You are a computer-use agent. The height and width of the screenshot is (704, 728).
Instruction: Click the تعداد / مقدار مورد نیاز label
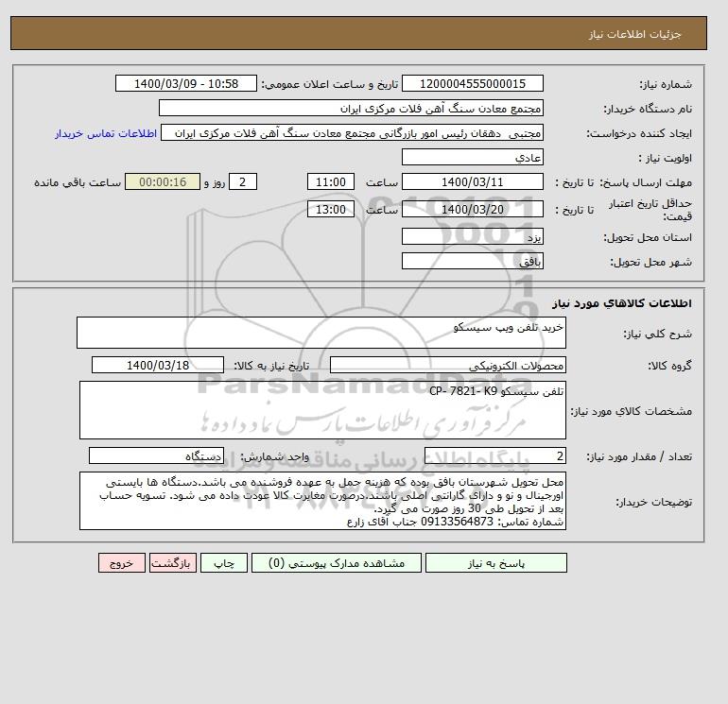click(639, 456)
